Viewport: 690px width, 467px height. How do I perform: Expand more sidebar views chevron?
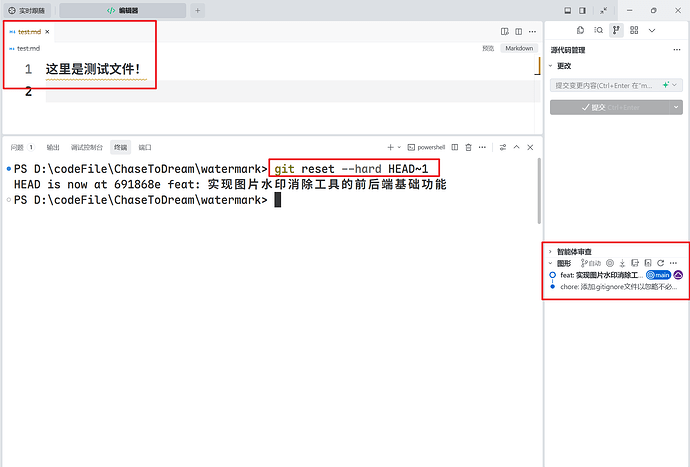pos(652,30)
